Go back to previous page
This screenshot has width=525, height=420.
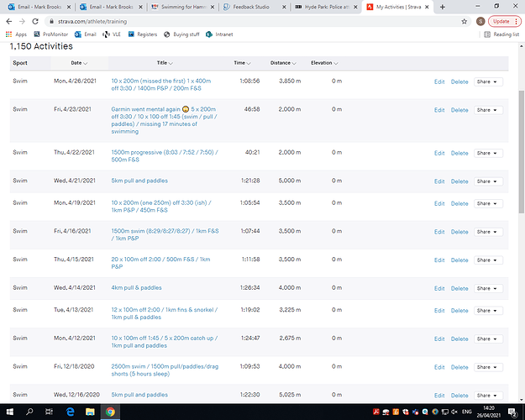point(9,22)
